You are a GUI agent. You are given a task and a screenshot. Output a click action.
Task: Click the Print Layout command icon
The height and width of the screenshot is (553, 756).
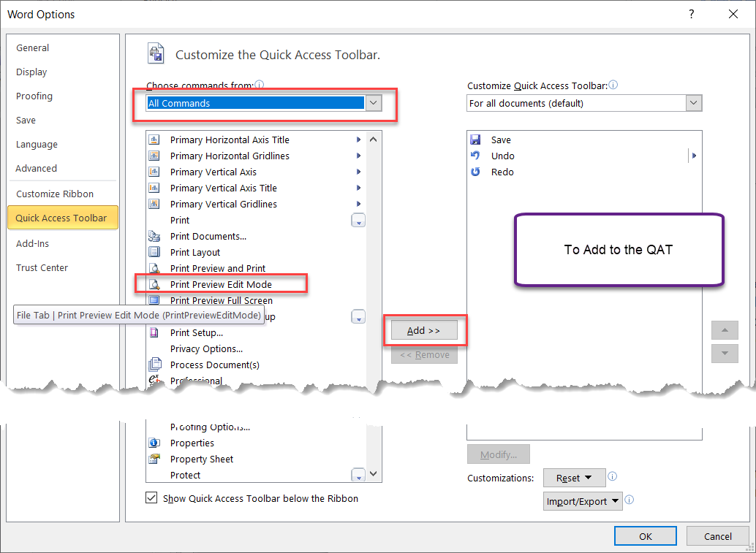pyautogui.click(x=155, y=252)
